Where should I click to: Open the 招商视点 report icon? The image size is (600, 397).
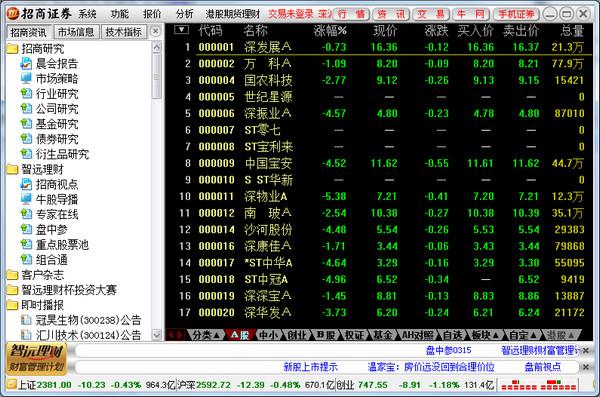pyautogui.click(x=26, y=184)
